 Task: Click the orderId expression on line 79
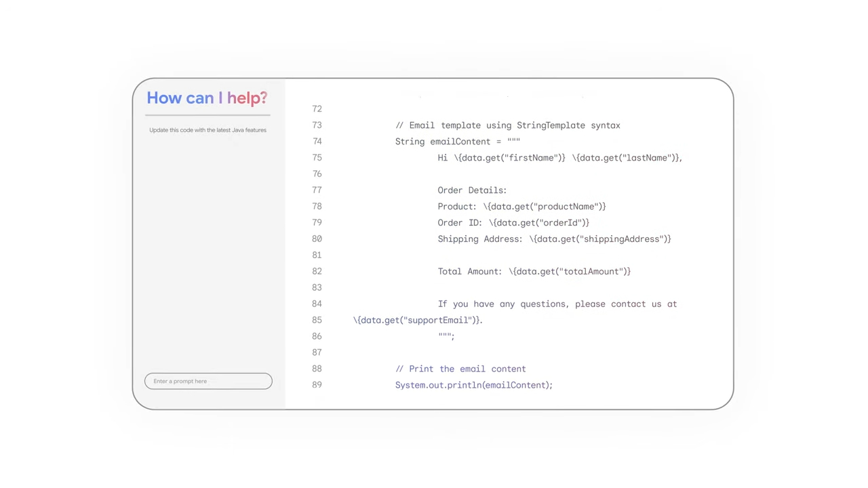[539, 223]
